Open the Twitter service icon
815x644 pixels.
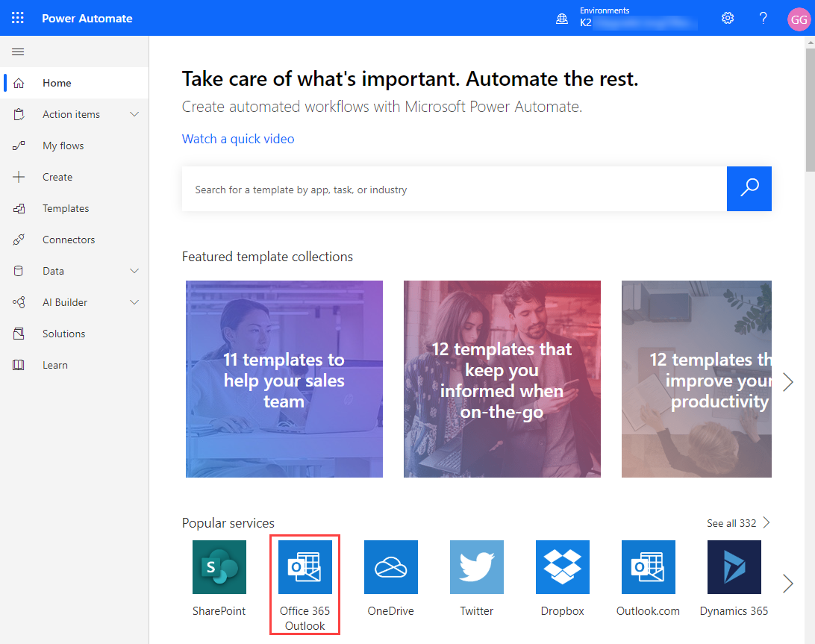476,567
